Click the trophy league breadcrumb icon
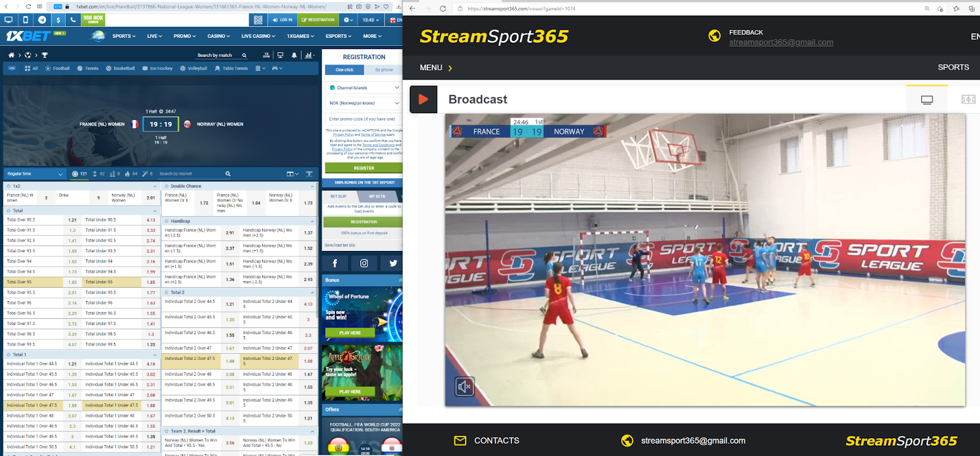 [x=45, y=55]
